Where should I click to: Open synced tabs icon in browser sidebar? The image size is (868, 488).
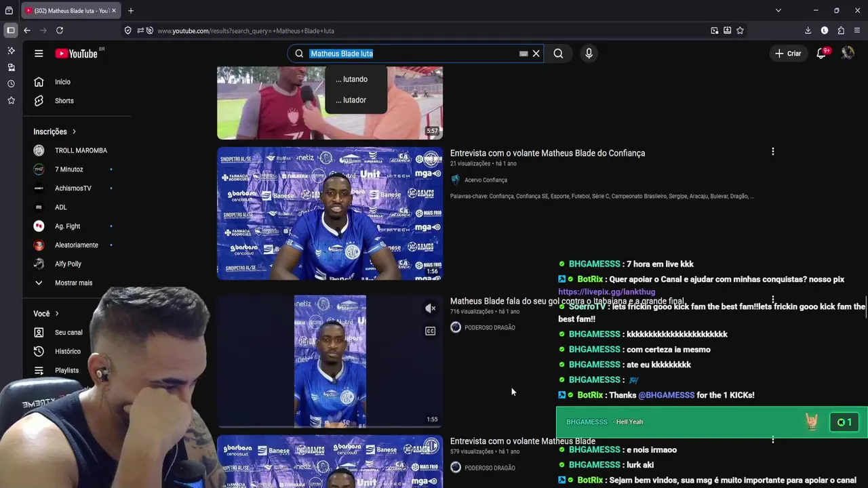tap(11, 67)
